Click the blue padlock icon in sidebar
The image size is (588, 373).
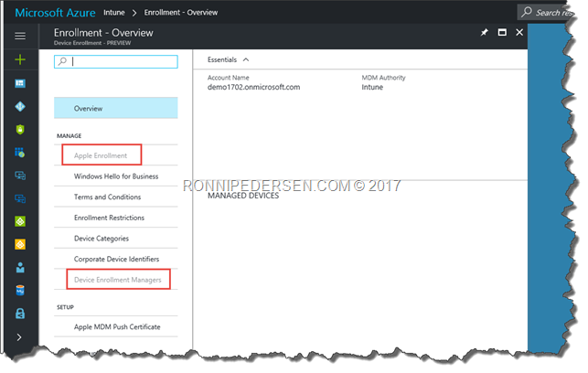tap(20, 314)
